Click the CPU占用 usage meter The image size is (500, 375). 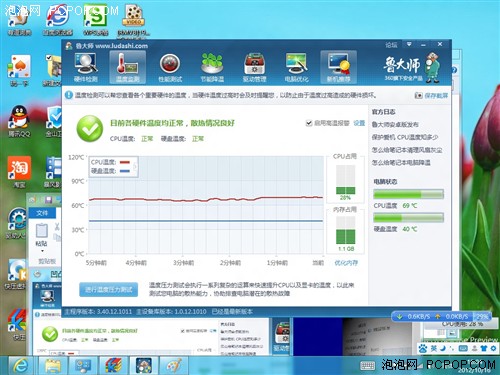pyautogui.click(x=345, y=179)
